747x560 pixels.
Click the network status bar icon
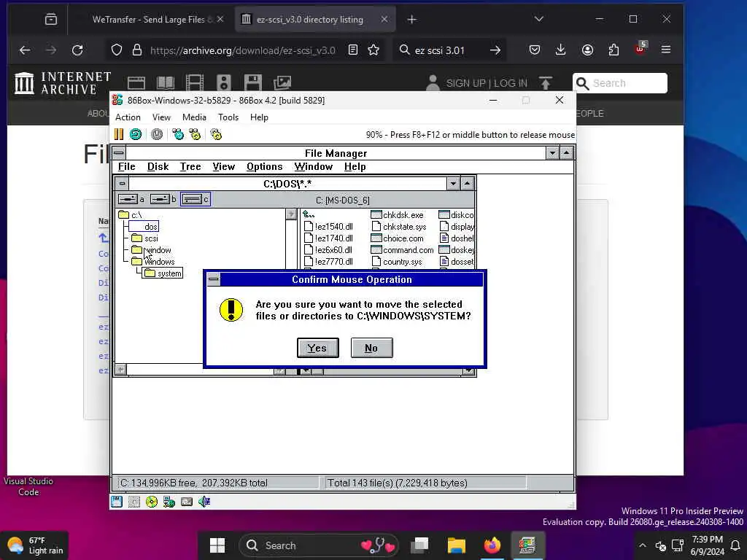pos(169,502)
